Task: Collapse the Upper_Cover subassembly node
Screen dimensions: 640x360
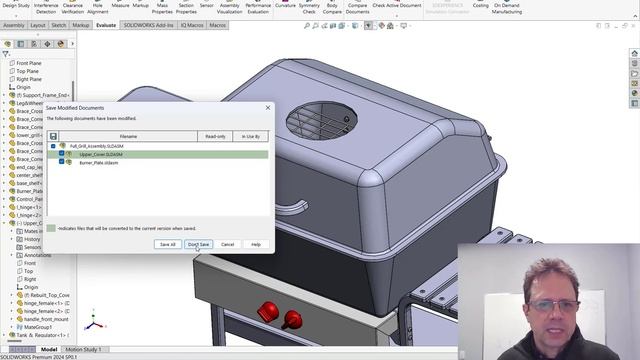Action: pos(4,223)
